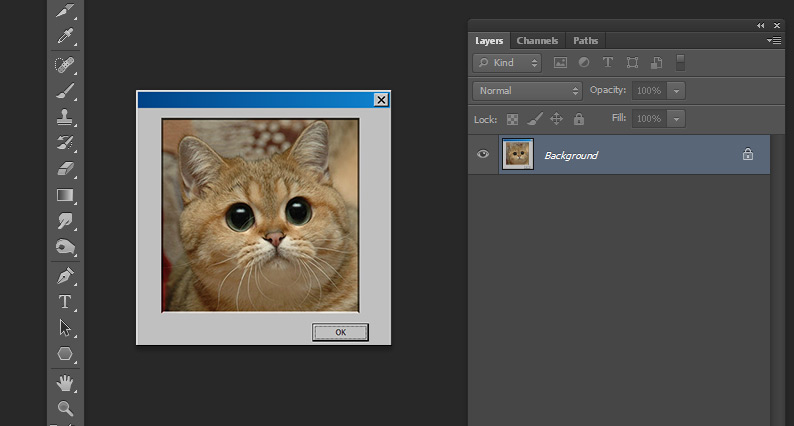Toggle lock image pixels brush icon
794x426 pixels.
[x=535, y=119]
